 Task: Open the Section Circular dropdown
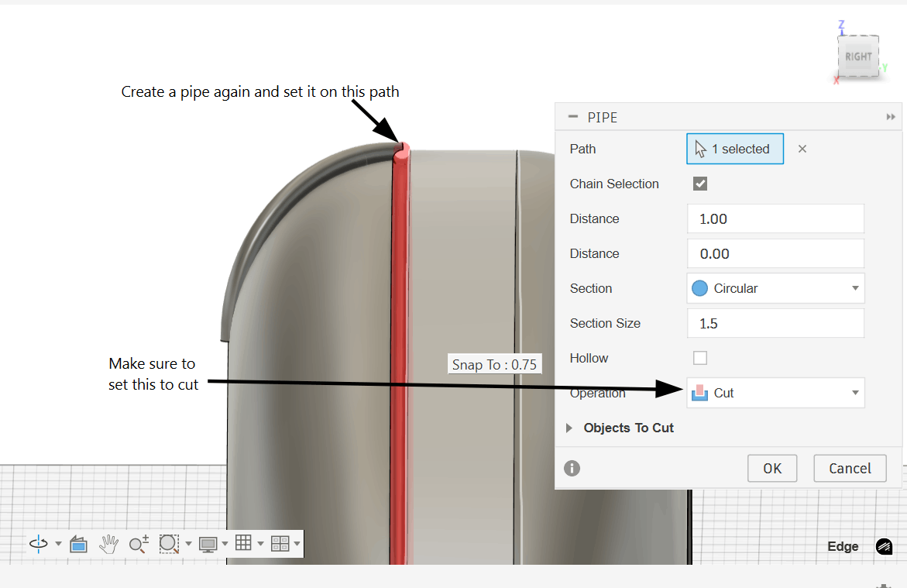(775, 288)
